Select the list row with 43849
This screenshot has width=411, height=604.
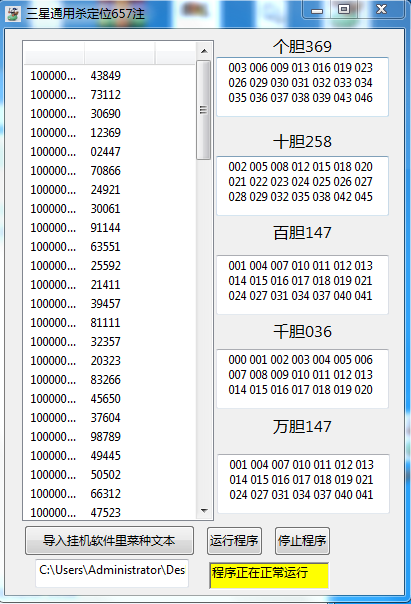pyautogui.click(x=110, y=76)
